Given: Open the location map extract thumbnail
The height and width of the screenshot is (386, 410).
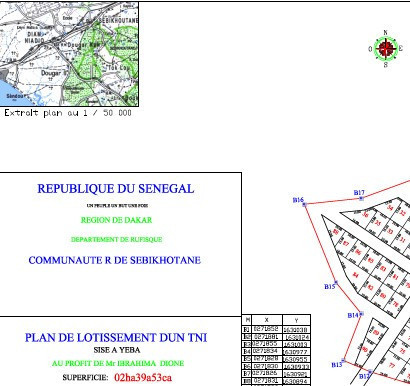Looking at the screenshot, I should click(69, 54).
